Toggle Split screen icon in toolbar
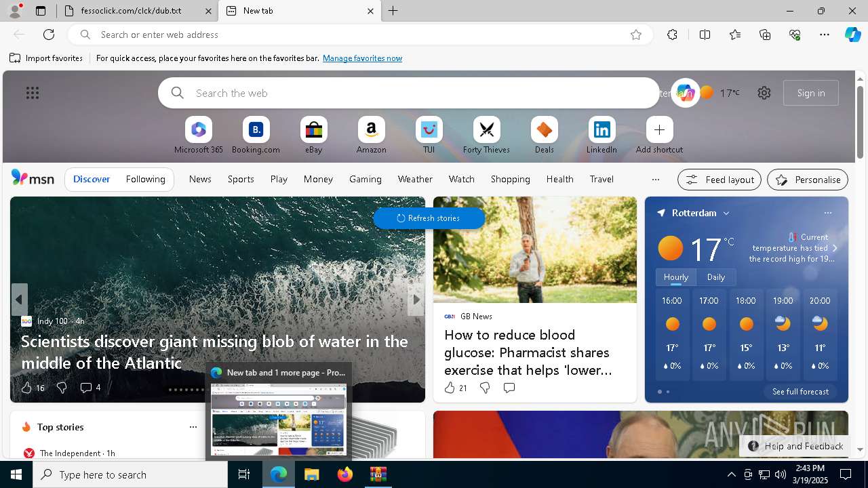Viewport: 868px width, 488px height. point(705,35)
